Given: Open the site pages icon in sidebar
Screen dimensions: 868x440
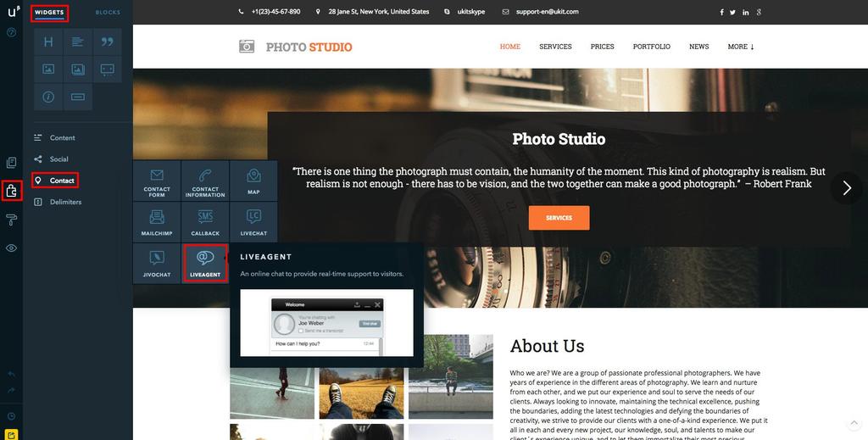Looking at the screenshot, I should [x=11, y=162].
